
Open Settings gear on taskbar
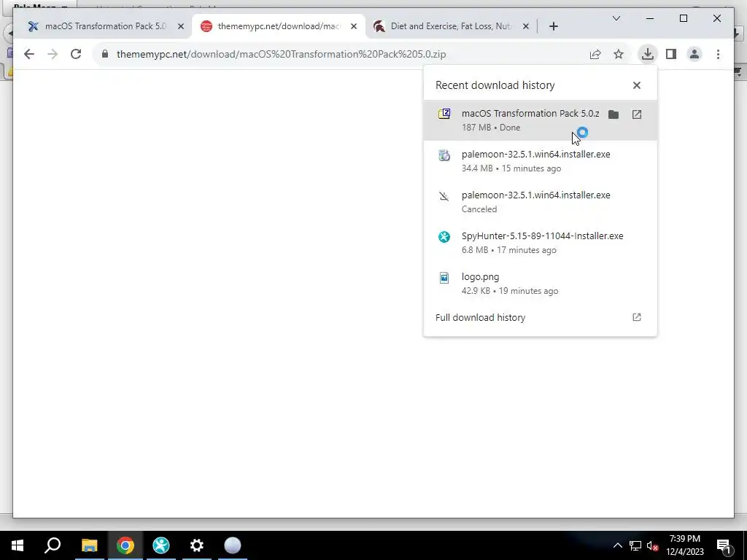tap(197, 545)
